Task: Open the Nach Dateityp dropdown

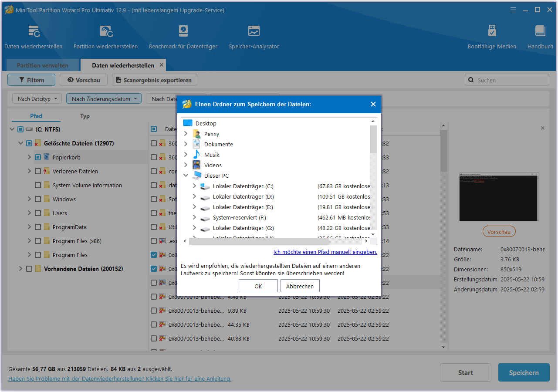Action: (37, 99)
